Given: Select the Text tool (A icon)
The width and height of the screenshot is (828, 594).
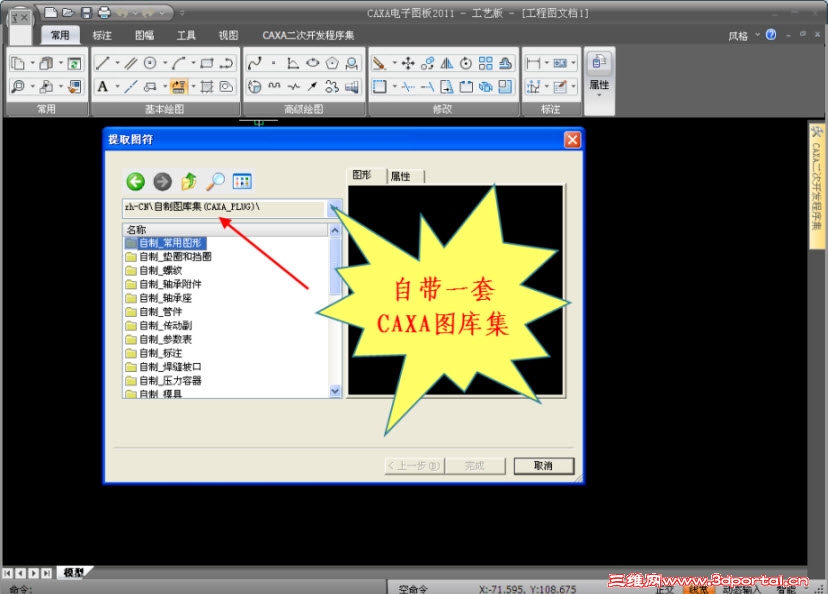Looking at the screenshot, I should pos(103,86).
